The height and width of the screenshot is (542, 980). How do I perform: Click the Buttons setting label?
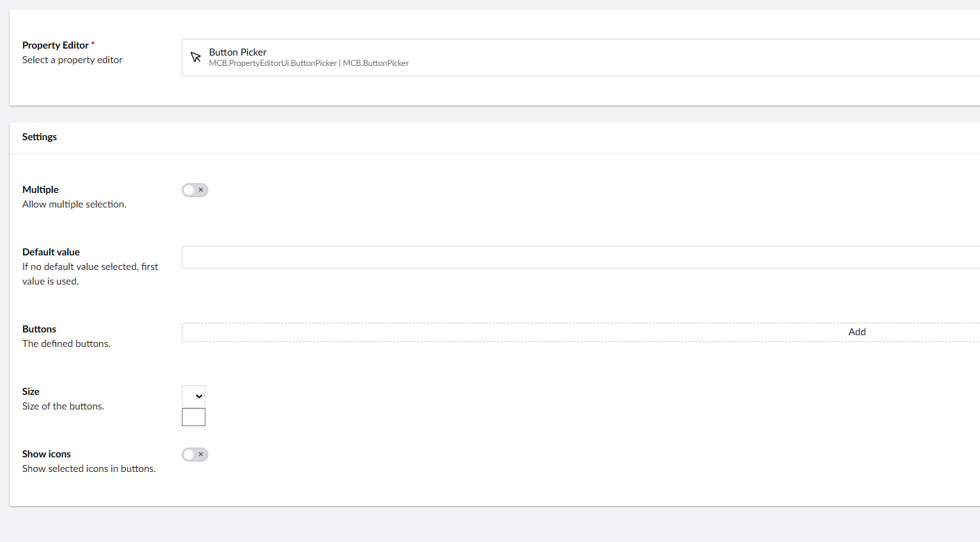coord(39,329)
